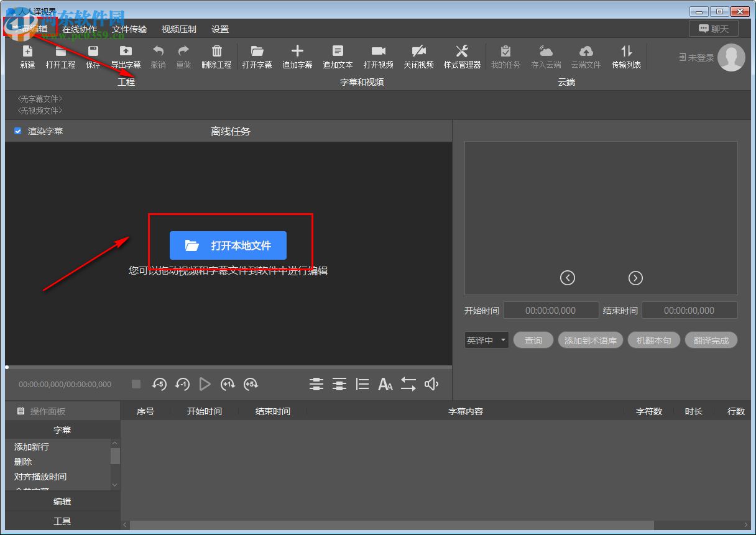This screenshot has height=535, width=756.
Task: Expand the 英译中 language dropdown
Action: (486, 341)
